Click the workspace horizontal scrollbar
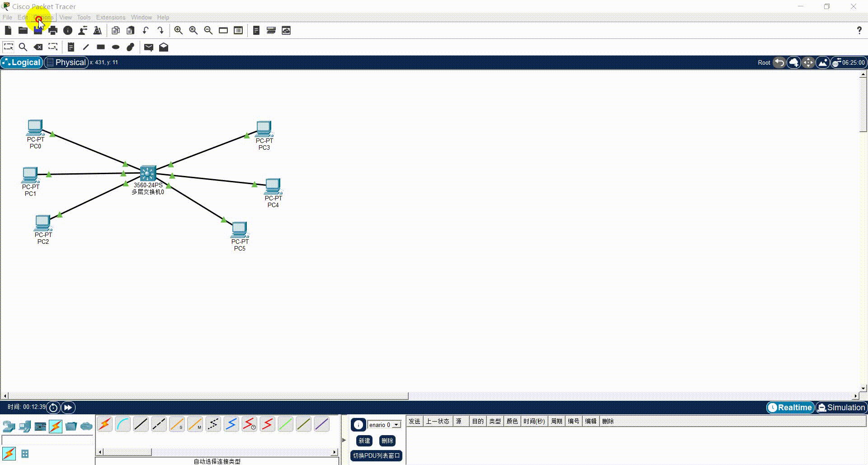 (x=209, y=396)
